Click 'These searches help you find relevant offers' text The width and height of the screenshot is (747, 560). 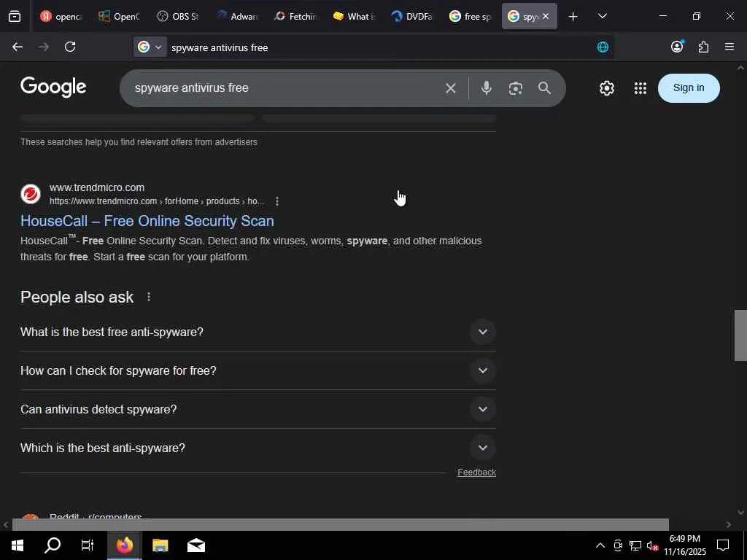[x=139, y=142]
